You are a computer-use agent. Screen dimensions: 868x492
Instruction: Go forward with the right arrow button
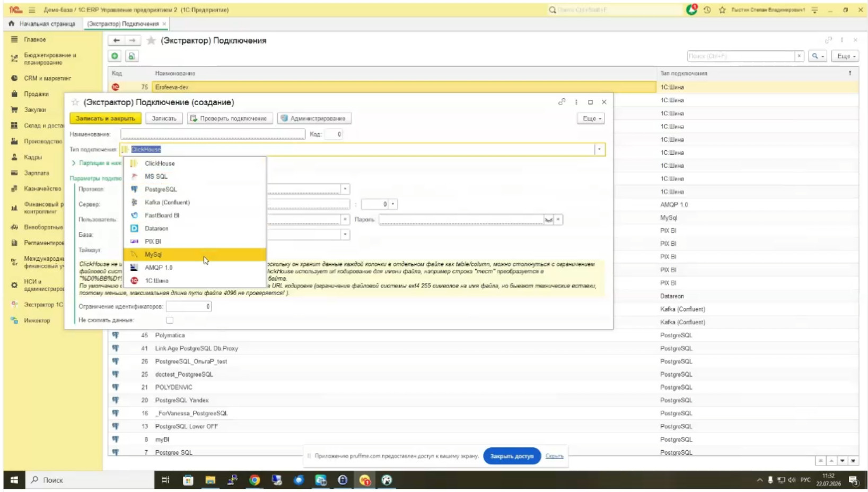click(x=133, y=40)
